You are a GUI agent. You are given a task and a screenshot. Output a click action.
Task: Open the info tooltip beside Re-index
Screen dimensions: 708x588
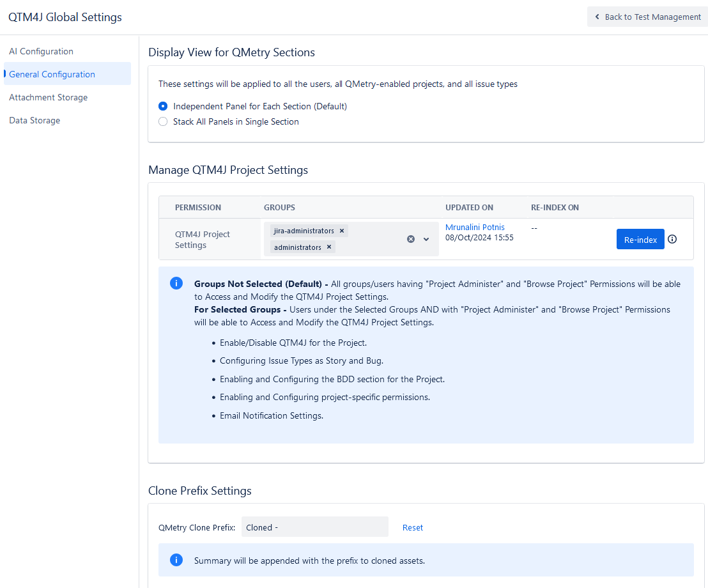pyautogui.click(x=672, y=238)
